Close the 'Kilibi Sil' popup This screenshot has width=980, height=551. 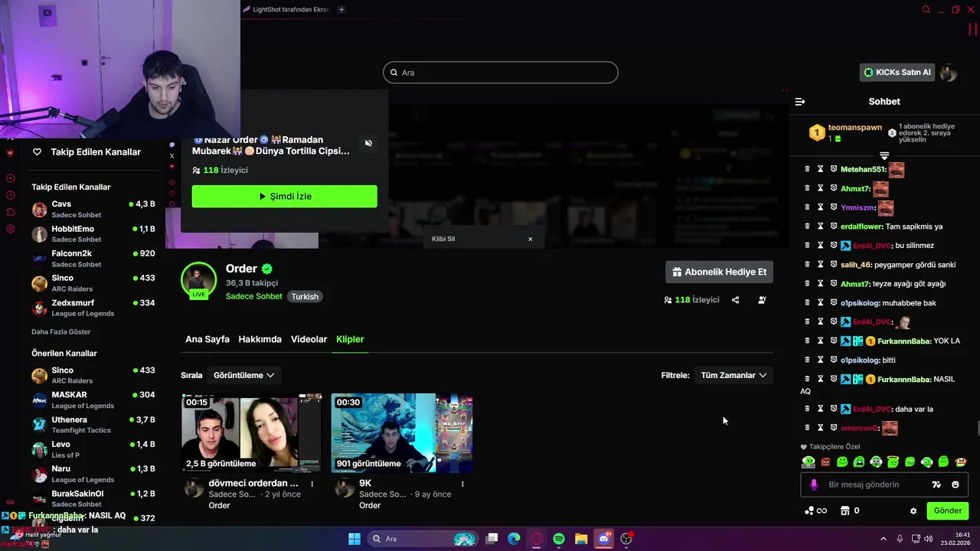pyautogui.click(x=530, y=239)
